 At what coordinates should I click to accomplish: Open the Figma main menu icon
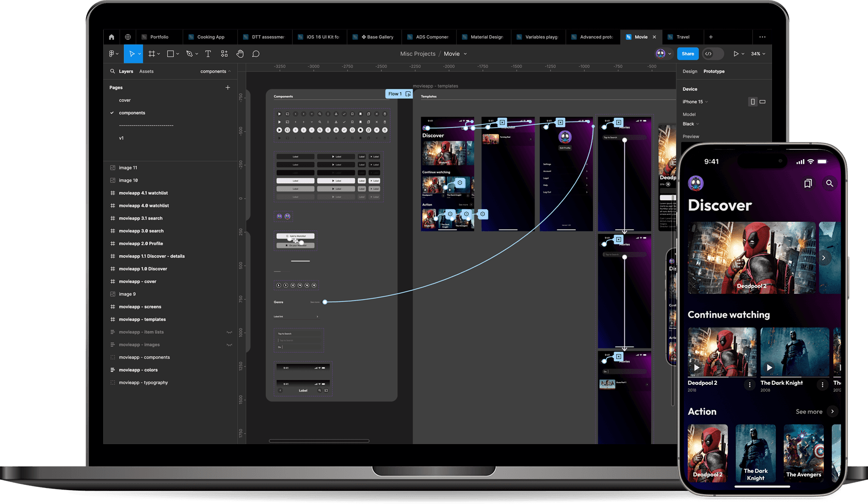coord(111,54)
